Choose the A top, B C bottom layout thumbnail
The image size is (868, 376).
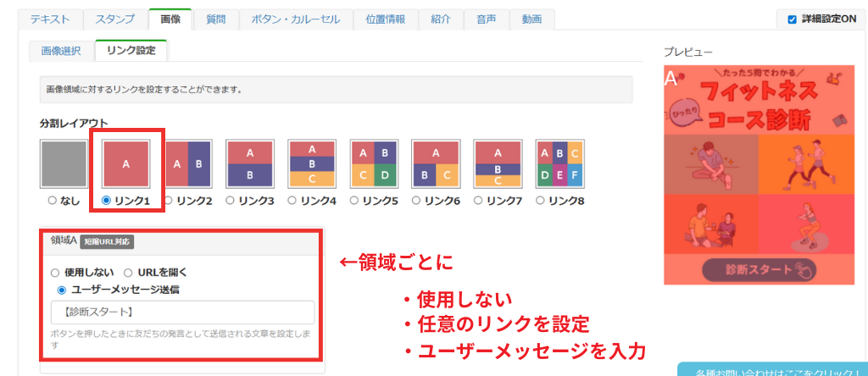(x=436, y=164)
